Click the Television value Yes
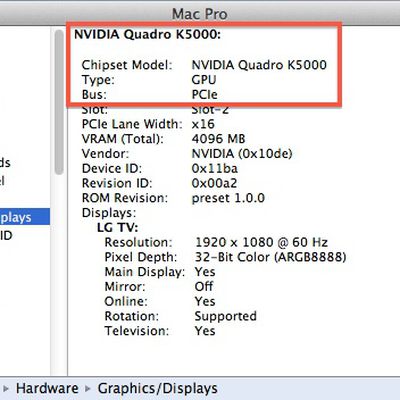Viewport: 400px width, 400px height. click(205, 331)
